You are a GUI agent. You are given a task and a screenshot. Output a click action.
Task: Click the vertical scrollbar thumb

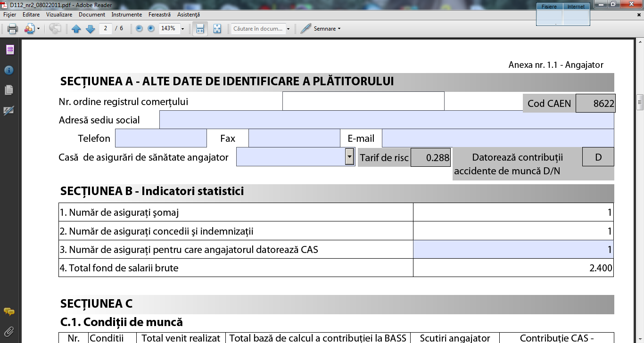pos(640,102)
